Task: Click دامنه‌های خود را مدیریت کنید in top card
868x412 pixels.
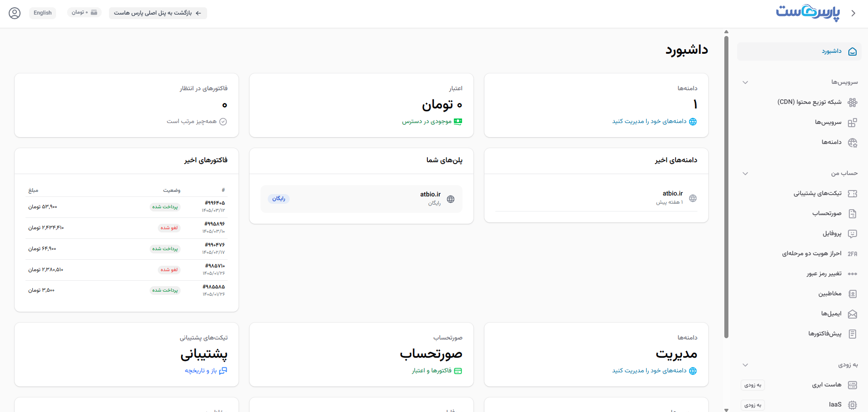Action: coord(649,121)
